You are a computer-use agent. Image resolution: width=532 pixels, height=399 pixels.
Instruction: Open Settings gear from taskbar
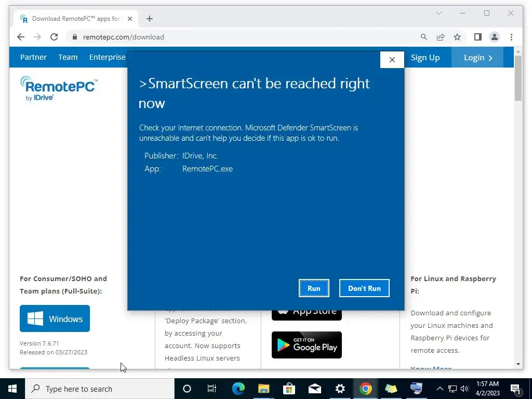click(x=340, y=389)
